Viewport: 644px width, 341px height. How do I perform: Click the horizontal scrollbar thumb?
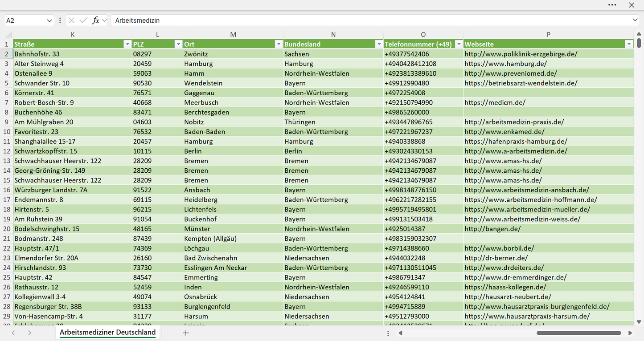[x=578, y=333]
